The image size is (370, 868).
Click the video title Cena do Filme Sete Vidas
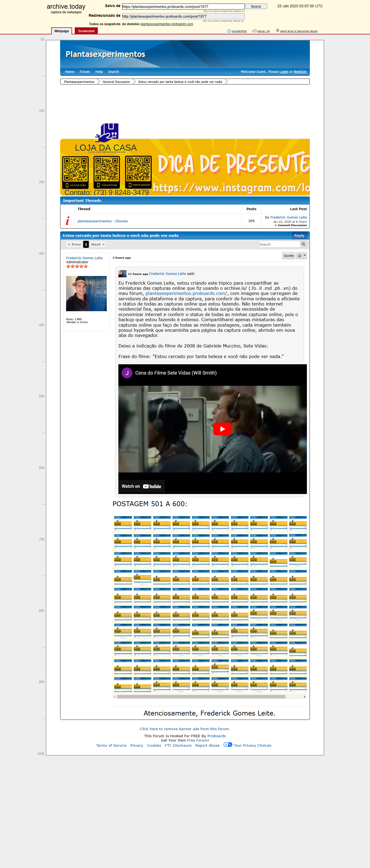pos(176,373)
